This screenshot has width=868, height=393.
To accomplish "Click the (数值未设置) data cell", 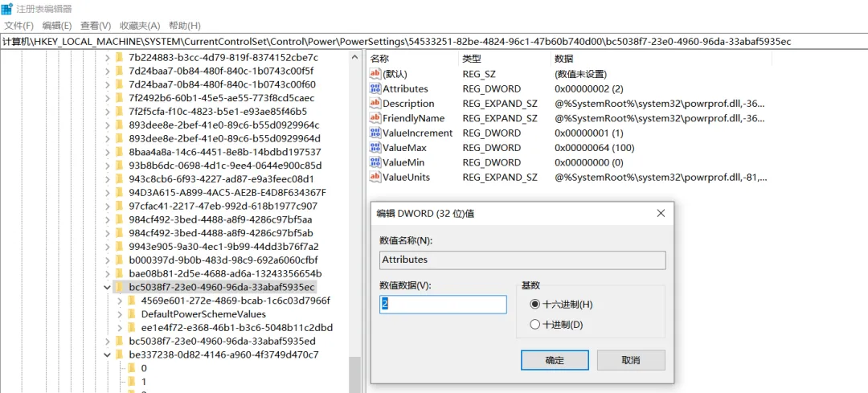I will click(581, 74).
